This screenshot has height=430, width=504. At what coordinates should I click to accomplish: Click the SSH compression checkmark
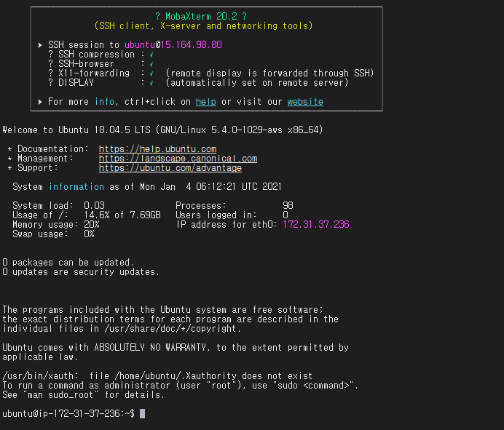point(151,55)
